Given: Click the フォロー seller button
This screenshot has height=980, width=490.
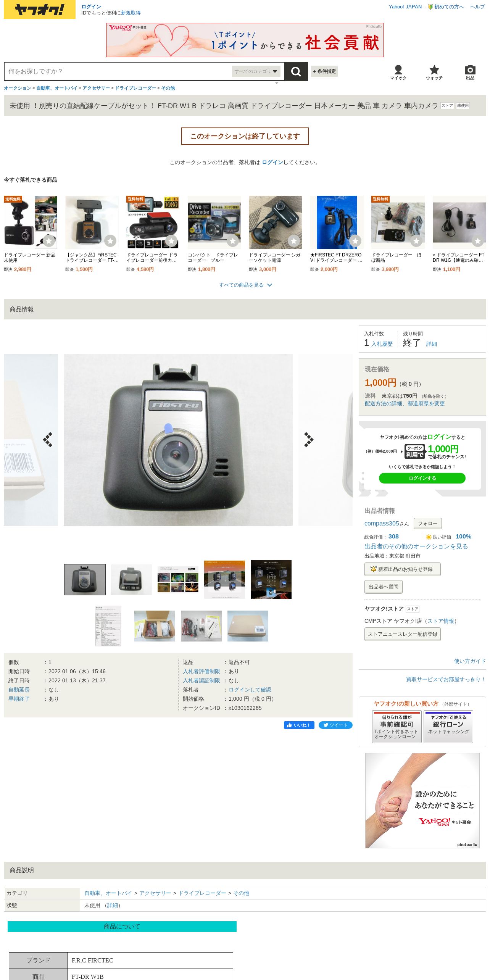Looking at the screenshot, I should pyautogui.click(x=427, y=524).
